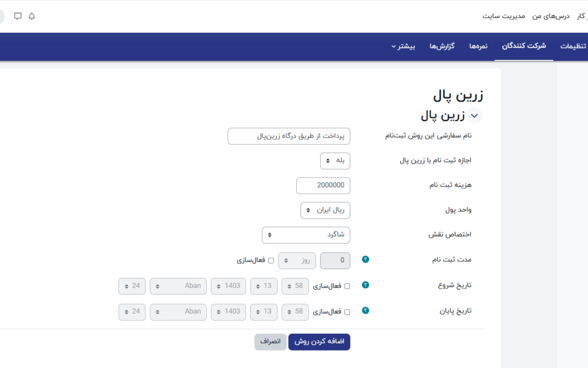Screen dimensions: 588x368
Task: Open the messaging chat bubble icon
Action: [x=18, y=16]
